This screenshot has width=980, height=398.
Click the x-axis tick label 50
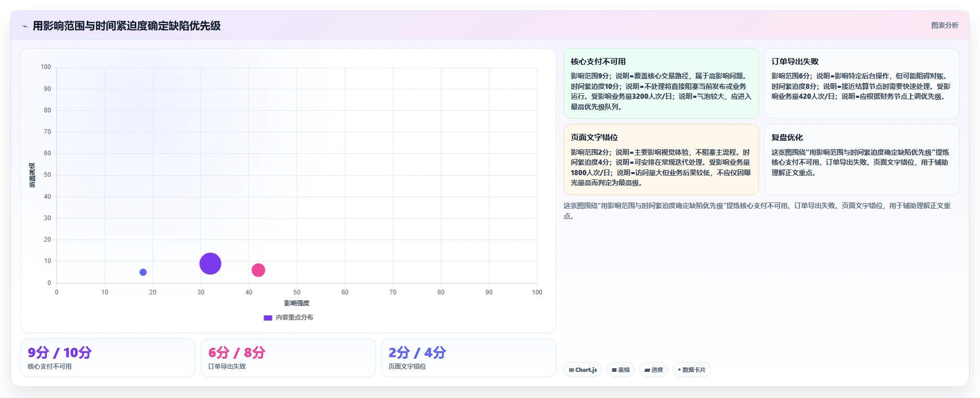tap(297, 292)
